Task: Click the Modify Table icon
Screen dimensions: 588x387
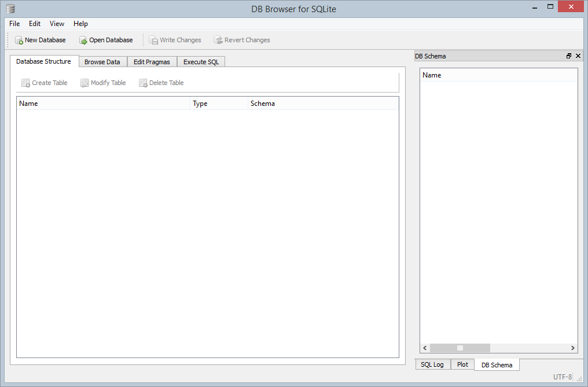Action: pyautogui.click(x=85, y=83)
